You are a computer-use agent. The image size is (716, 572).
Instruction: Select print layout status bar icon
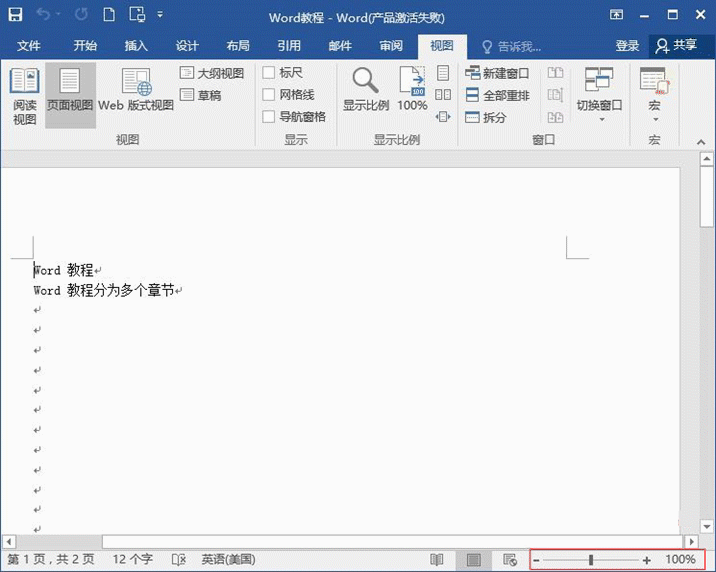(x=474, y=560)
